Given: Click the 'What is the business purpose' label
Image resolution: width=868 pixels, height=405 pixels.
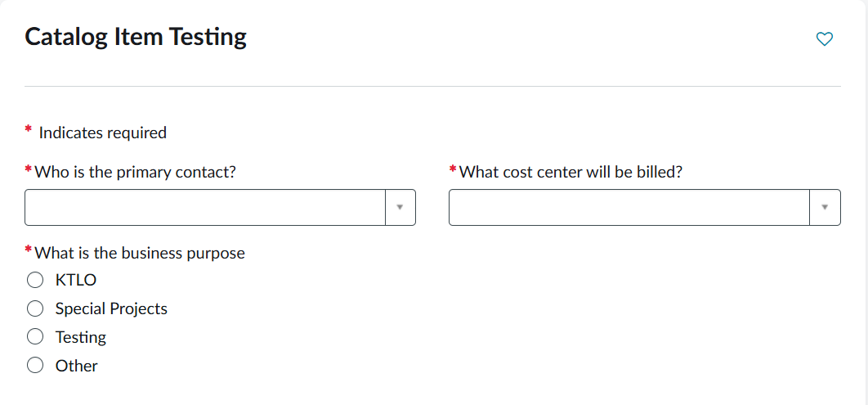Looking at the screenshot, I should click(x=140, y=253).
